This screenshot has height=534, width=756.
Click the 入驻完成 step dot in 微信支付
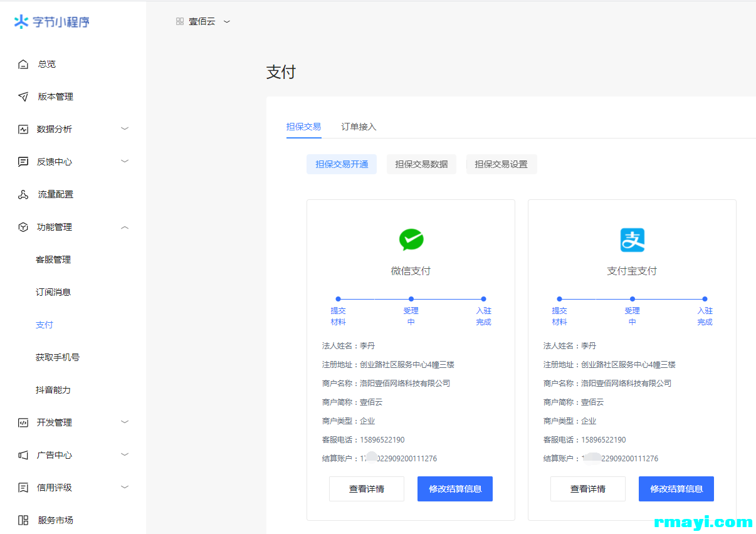(483, 299)
